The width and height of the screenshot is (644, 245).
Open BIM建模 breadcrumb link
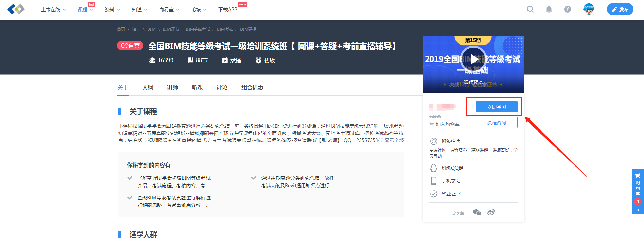coord(248,29)
